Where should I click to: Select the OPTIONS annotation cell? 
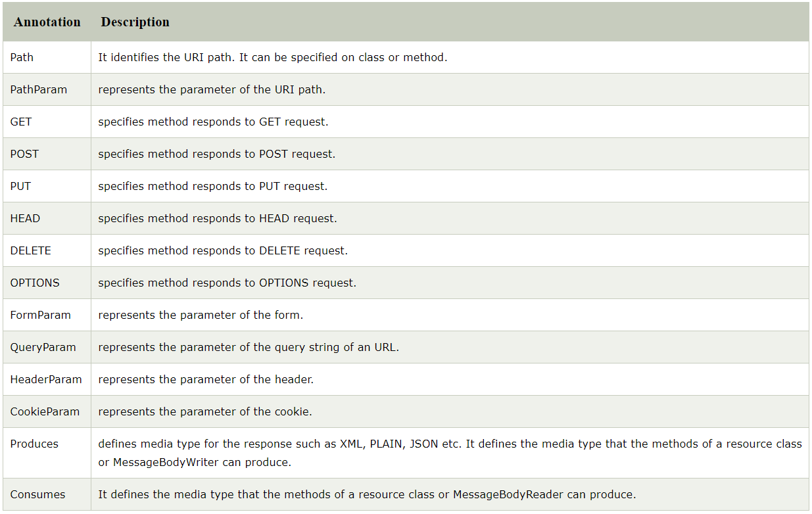pyautogui.click(x=35, y=283)
